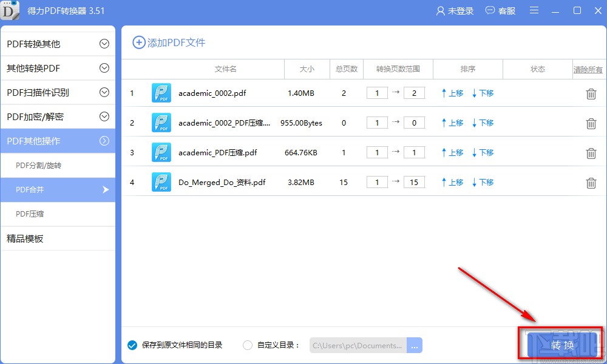This screenshot has height=364, width=607.
Task: Browse custom directory with the ... button
Action: [415, 345]
